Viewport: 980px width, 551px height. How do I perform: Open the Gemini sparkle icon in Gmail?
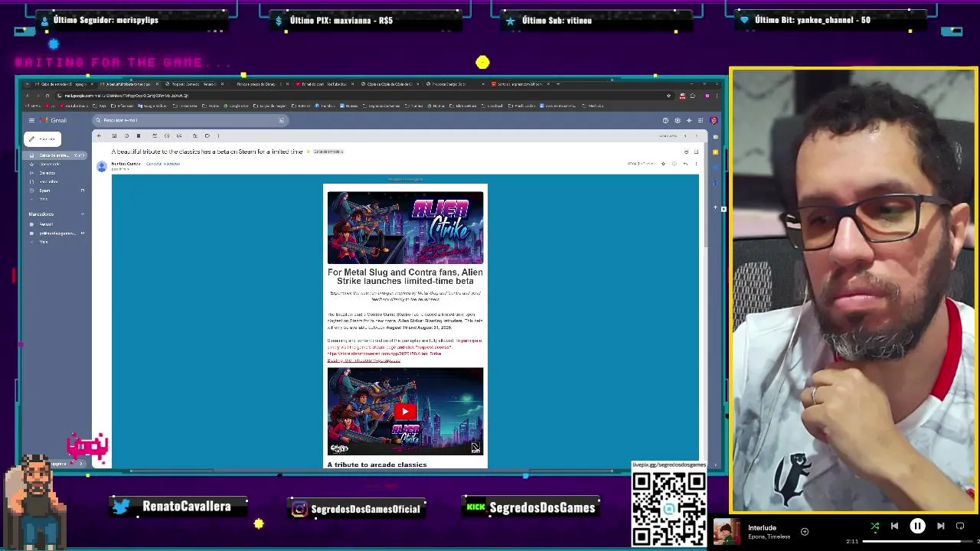689,120
